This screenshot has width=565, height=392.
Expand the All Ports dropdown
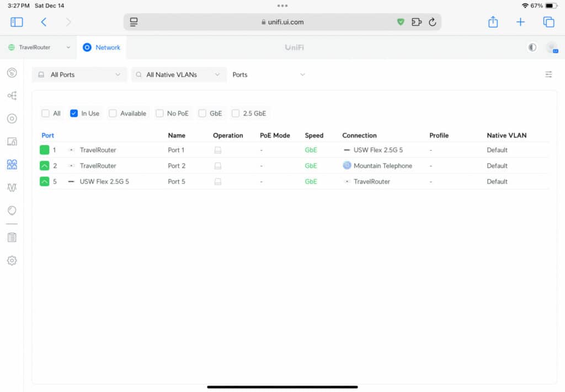point(79,74)
